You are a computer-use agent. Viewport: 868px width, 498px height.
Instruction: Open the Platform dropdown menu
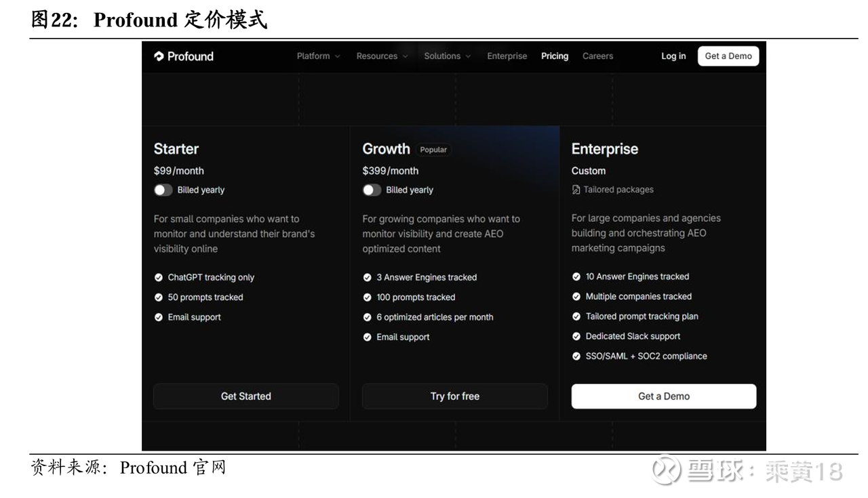tap(318, 56)
